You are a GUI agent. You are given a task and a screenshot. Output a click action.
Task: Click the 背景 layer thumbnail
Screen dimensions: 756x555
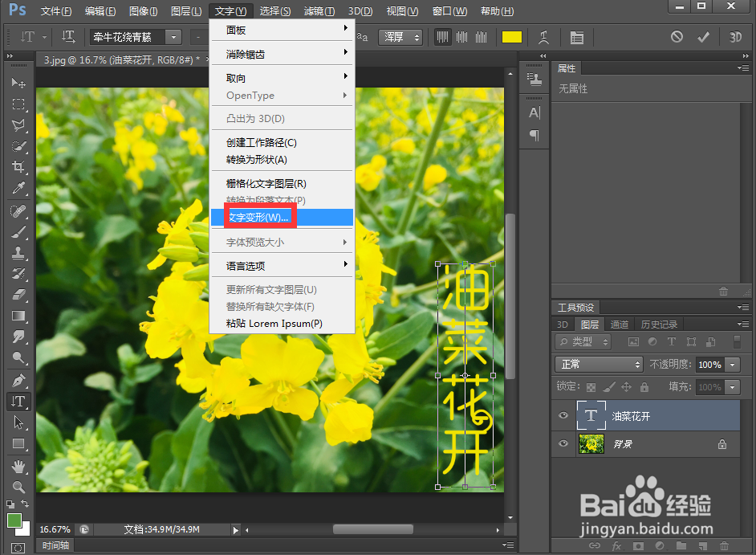591,443
